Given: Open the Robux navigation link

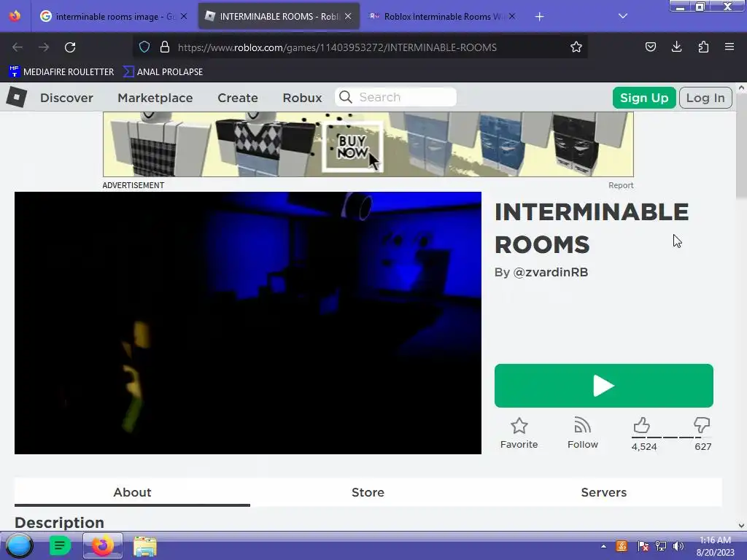Looking at the screenshot, I should coord(303,98).
